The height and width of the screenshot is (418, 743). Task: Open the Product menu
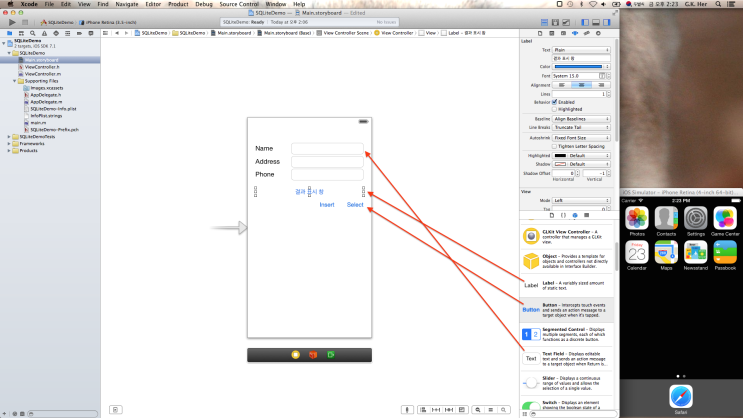coord(178,4)
